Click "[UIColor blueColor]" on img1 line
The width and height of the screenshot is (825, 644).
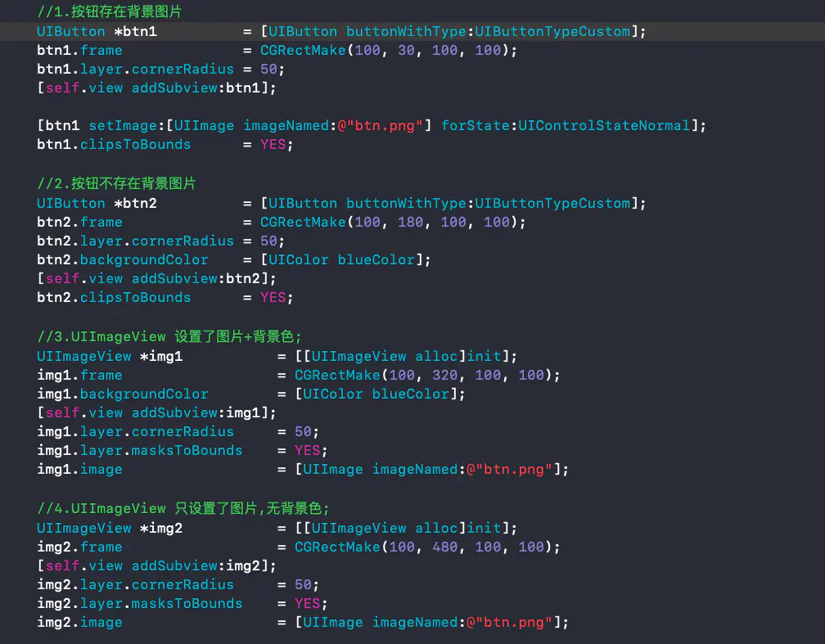tap(376, 394)
